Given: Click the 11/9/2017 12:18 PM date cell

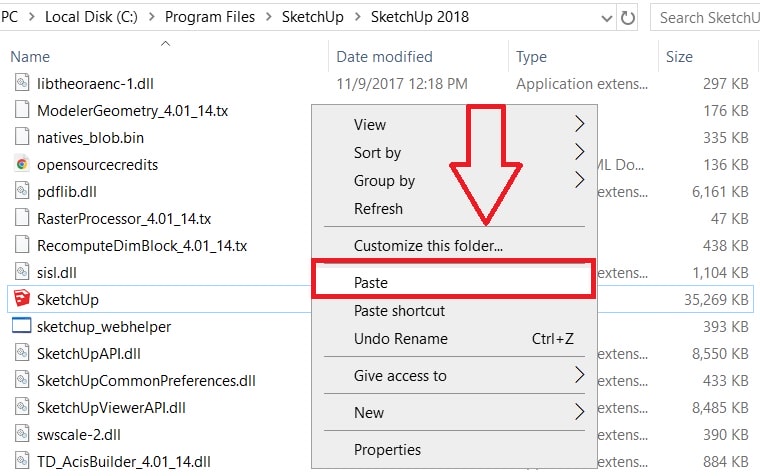Looking at the screenshot, I should point(402,84).
